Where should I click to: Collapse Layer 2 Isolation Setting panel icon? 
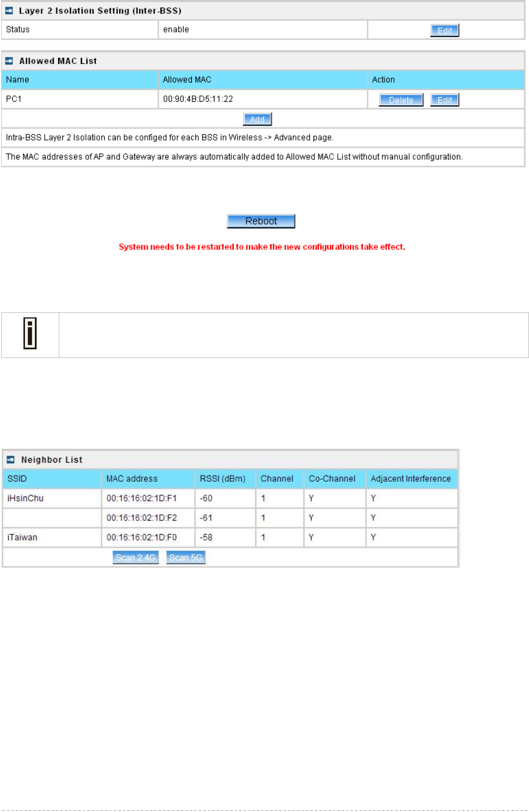9,10
